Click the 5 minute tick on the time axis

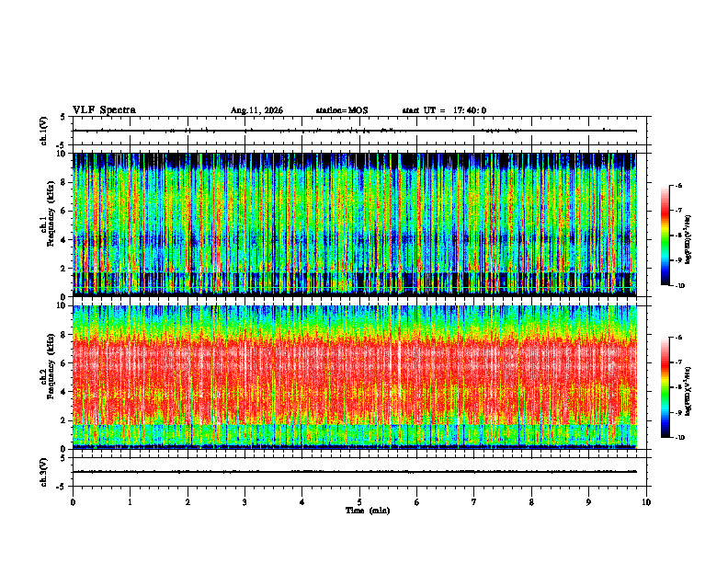click(359, 502)
